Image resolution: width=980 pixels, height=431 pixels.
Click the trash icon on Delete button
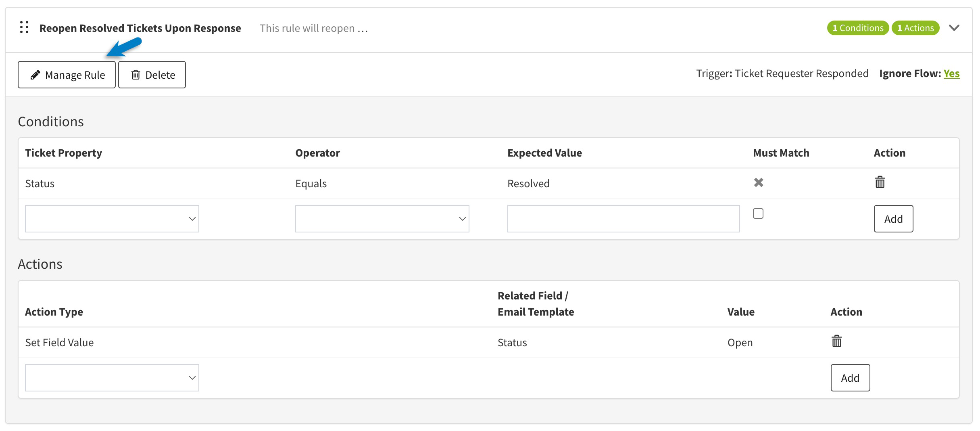pos(136,75)
